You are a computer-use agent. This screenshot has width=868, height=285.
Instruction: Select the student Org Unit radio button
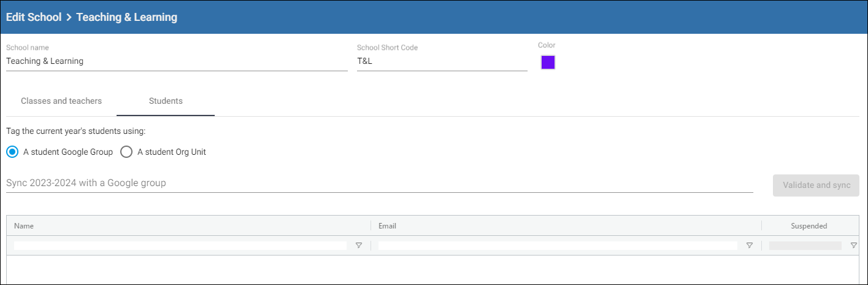coord(126,152)
